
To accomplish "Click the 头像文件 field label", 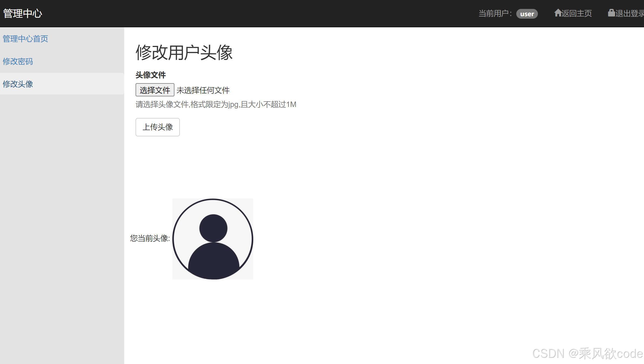I will 150,75.
